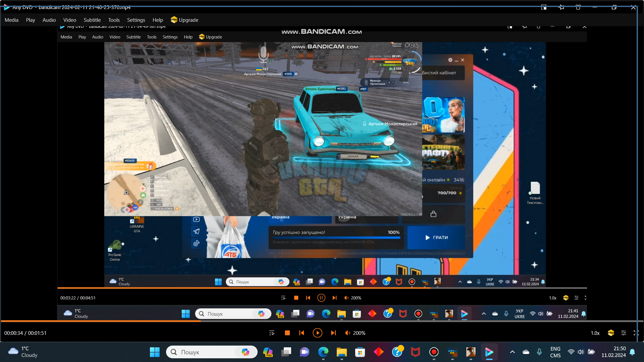The height and width of the screenshot is (362, 644).
Task: Stop playback with the outer player's orange square
Action: [x=287, y=333]
